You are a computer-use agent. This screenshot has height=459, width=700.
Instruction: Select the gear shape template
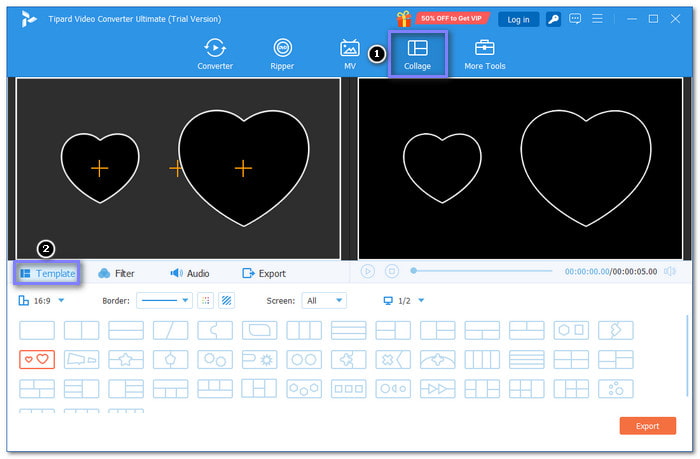coord(259,359)
